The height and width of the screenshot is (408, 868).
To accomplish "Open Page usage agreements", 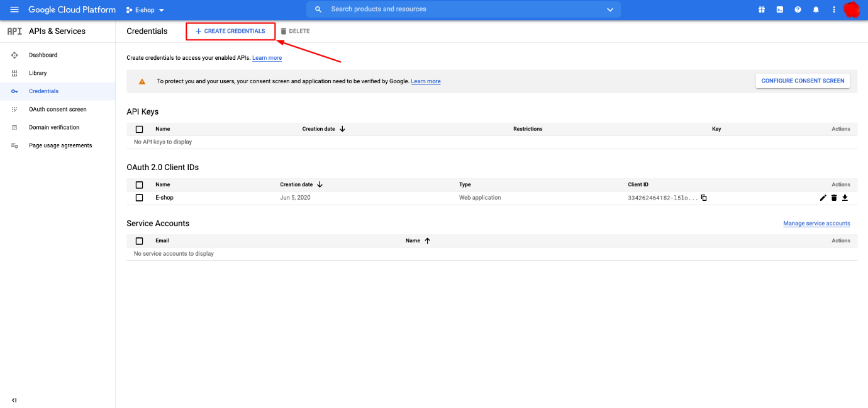I will point(60,145).
